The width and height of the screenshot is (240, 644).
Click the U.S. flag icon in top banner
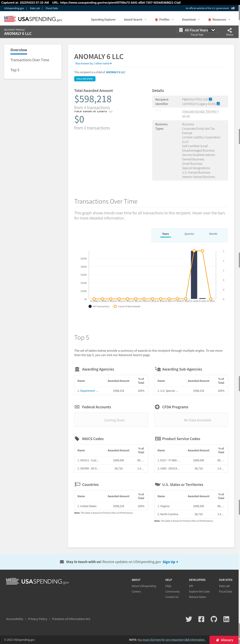232,8
